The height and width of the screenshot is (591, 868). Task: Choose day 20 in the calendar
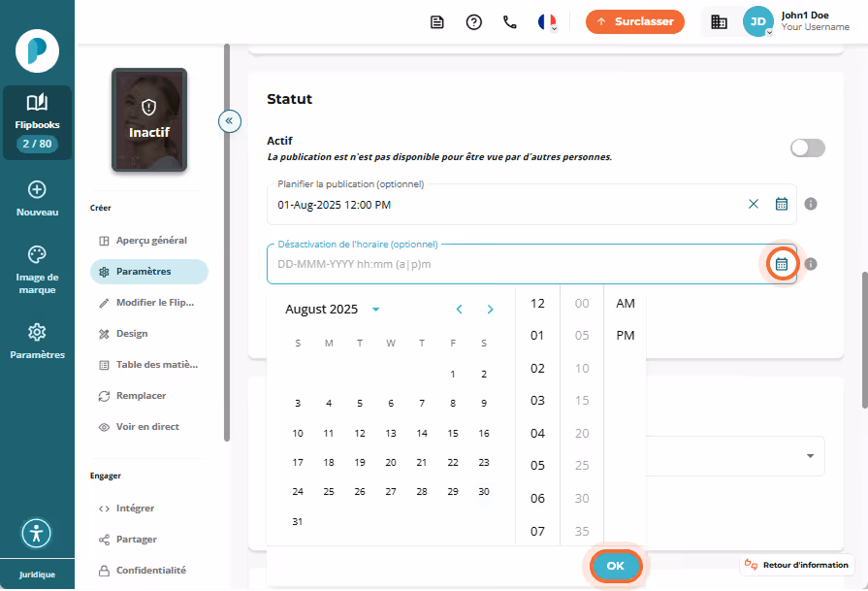coord(391,463)
